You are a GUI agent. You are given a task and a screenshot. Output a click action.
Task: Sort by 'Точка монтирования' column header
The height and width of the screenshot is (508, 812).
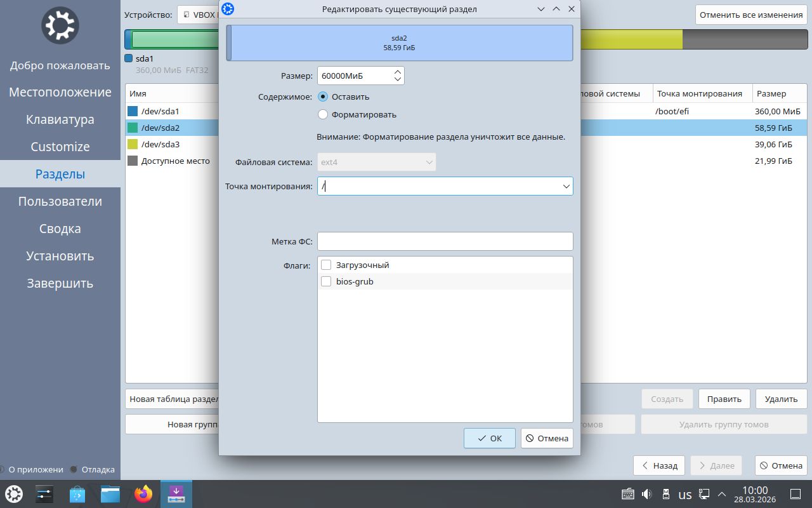pos(702,93)
